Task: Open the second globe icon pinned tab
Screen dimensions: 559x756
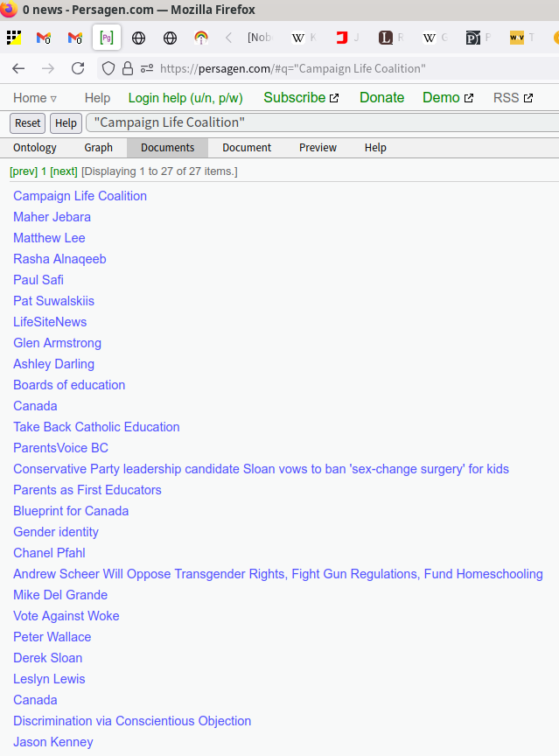Action: (x=170, y=38)
